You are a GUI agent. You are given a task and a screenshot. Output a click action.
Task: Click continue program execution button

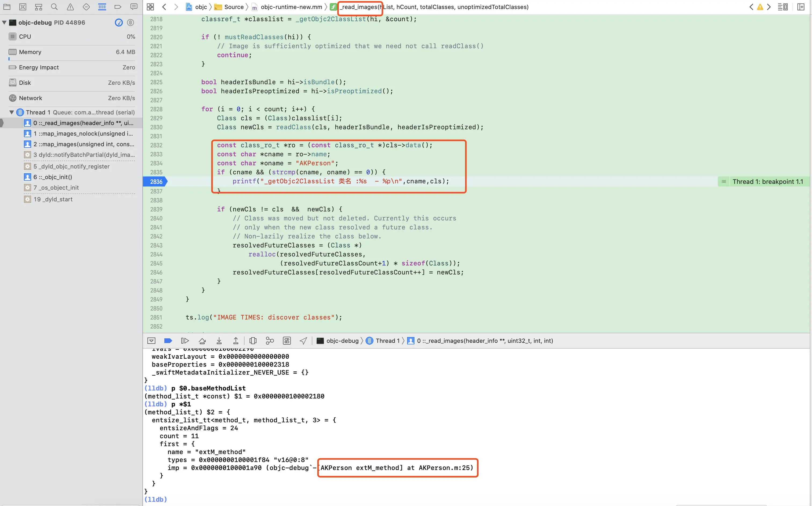click(185, 341)
